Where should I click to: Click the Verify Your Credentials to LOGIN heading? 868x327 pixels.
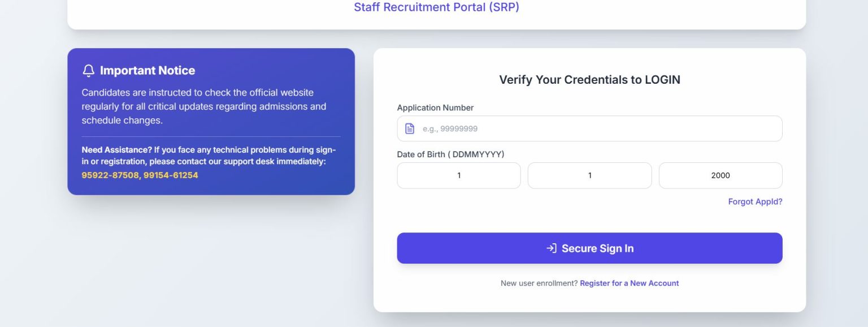point(589,79)
